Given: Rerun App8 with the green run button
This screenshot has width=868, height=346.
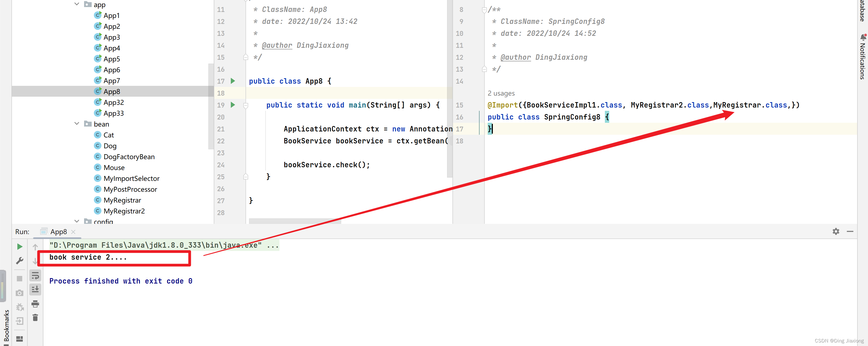Looking at the screenshot, I should click(20, 247).
